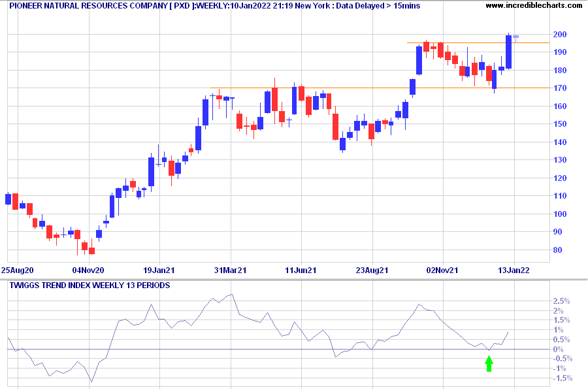The height and width of the screenshot is (392, 588).
Task: Click the indicator axis label 1.5%
Action: (x=561, y=320)
